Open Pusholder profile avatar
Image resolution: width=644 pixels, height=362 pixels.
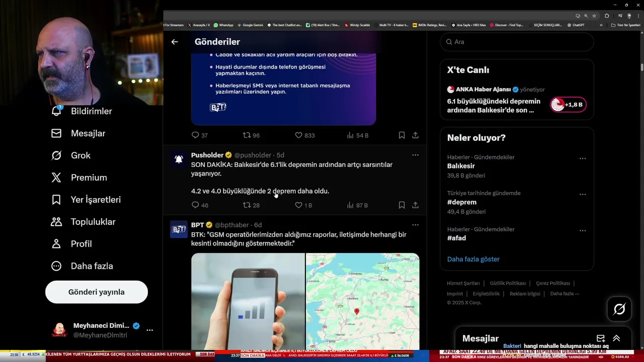click(x=179, y=159)
